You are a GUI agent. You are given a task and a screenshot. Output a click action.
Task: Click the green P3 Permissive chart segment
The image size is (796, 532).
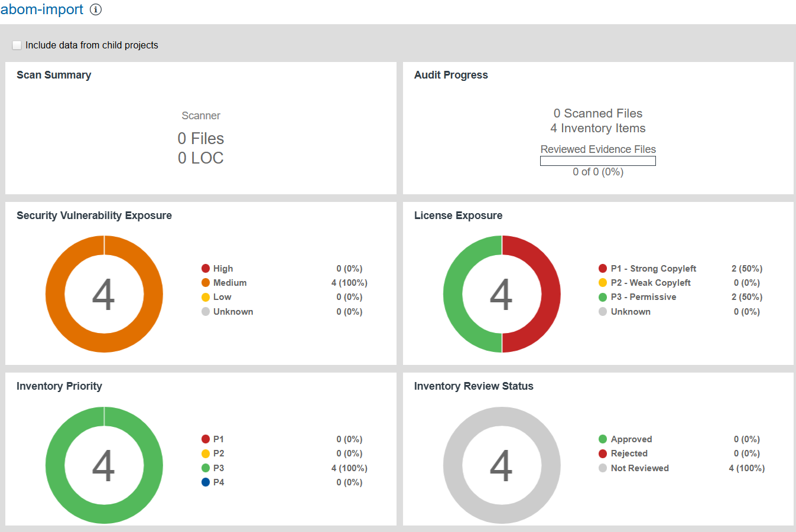click(453, 294)
